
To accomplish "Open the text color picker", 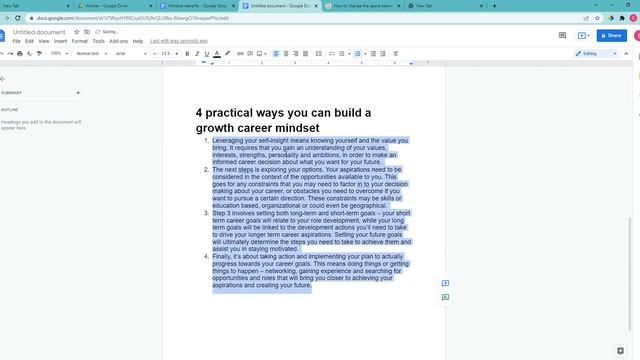I will (217, 53).
